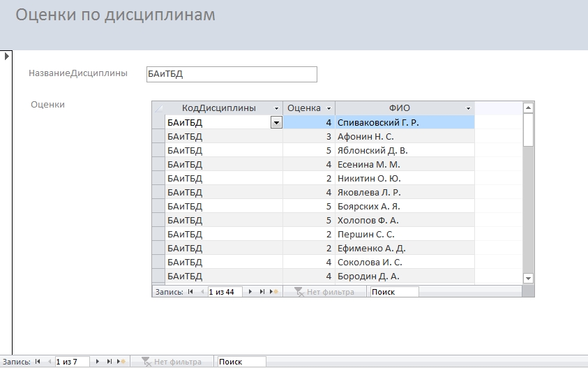This screenshot has width=588, height=368.
Task: Open the КодДисциплины column filter dropdown
Action: (276, 108)
